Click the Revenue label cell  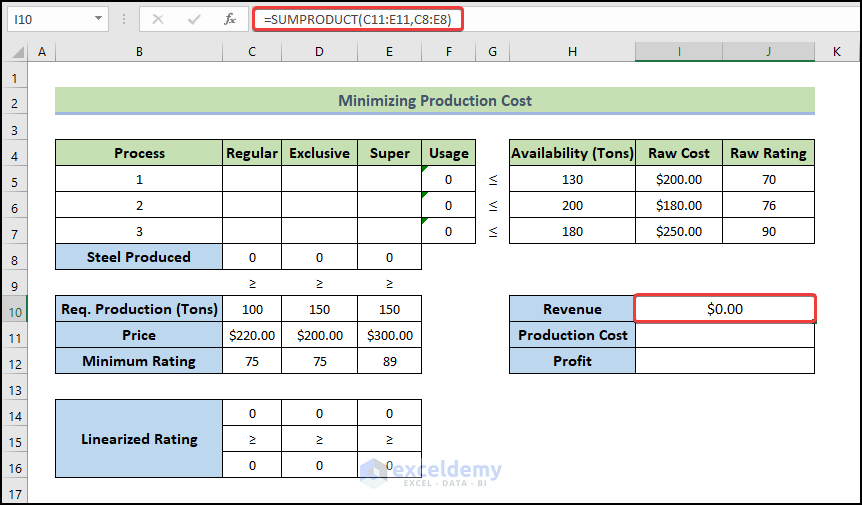[572, 309]
